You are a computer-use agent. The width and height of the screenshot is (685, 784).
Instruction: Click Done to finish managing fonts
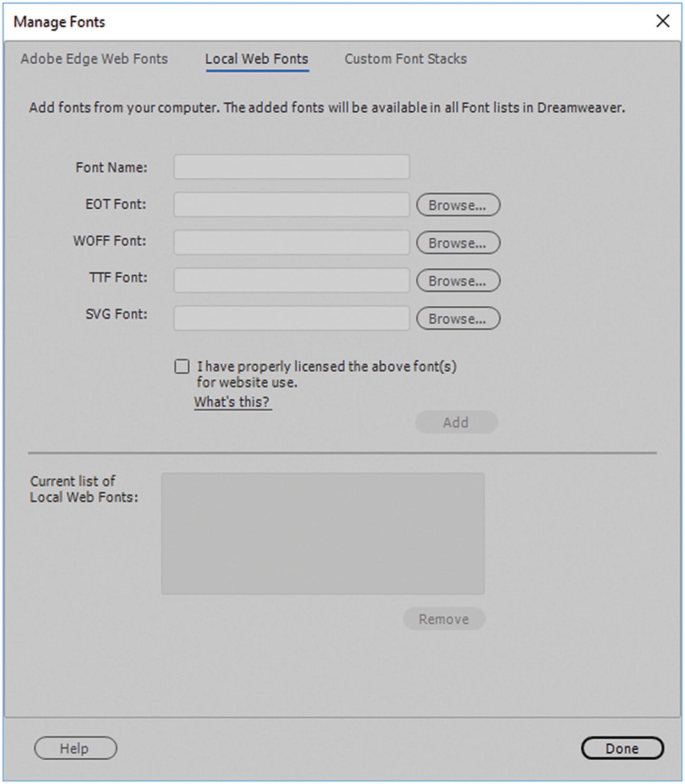point(622,748)
